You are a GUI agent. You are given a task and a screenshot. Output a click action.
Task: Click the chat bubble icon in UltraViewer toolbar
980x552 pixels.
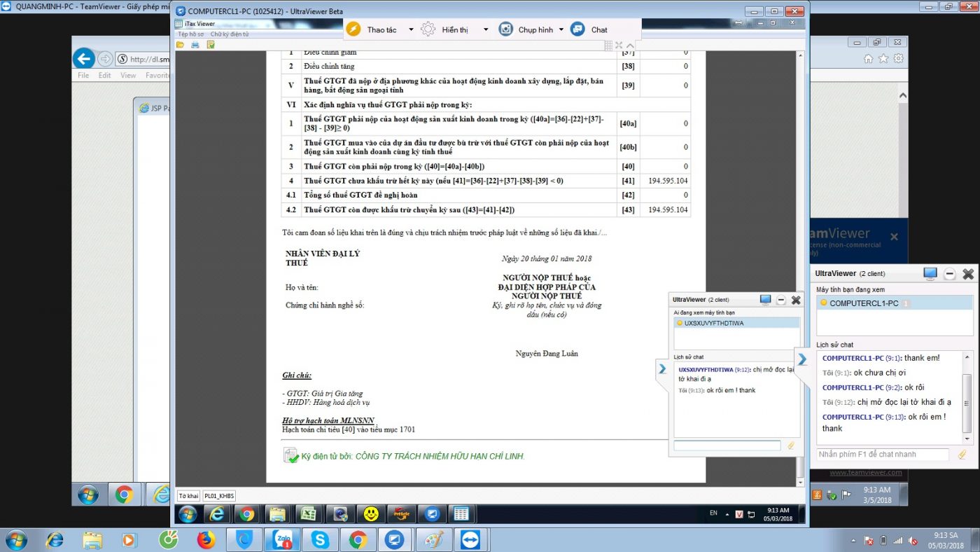577,29
